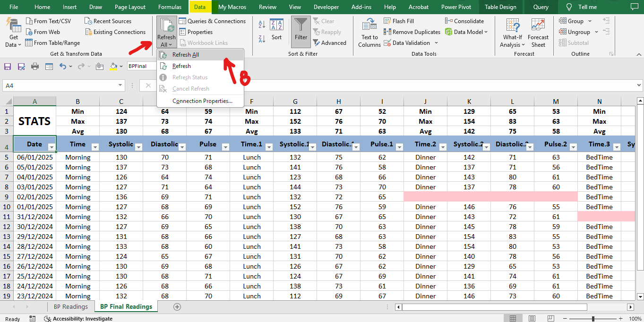Open the Sort dialog

pyautogui.click(x=276, y=30)
